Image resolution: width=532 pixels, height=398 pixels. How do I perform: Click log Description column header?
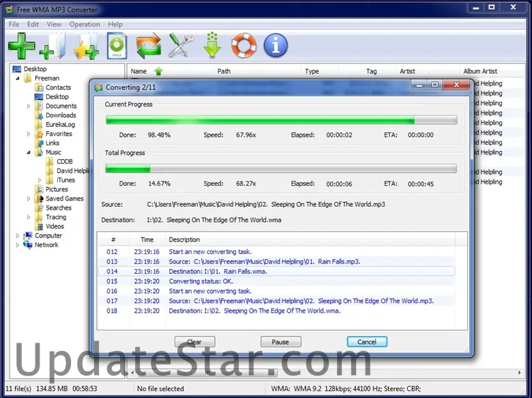click(x=310, y=240)
